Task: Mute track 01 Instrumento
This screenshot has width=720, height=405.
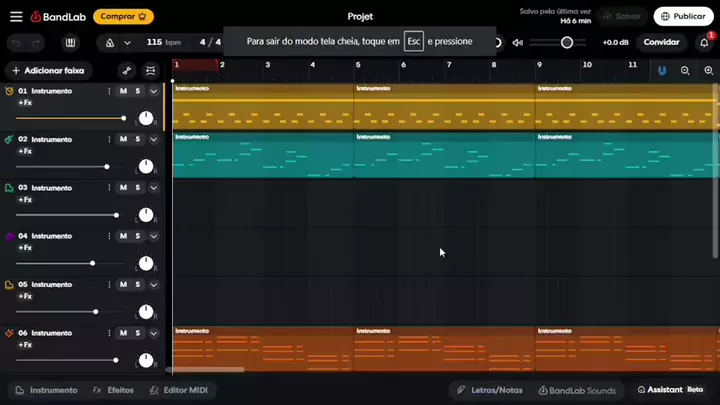Action: tap(123, 91)
